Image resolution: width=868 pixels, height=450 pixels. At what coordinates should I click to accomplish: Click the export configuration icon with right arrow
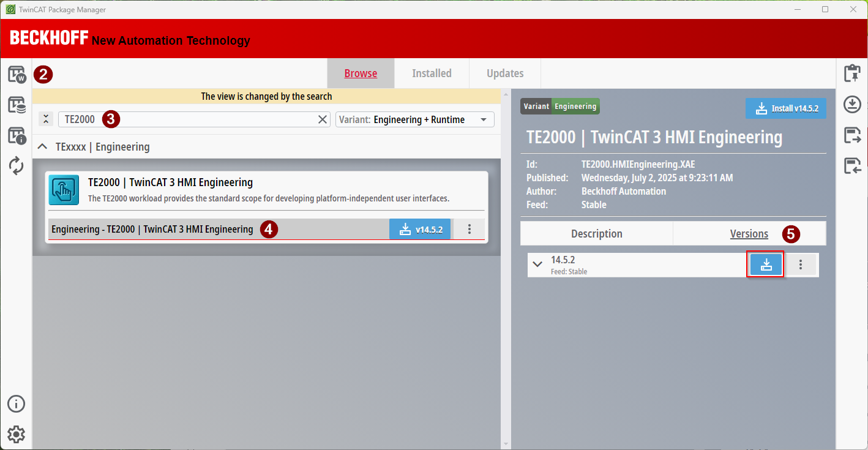tap(852, 135)
